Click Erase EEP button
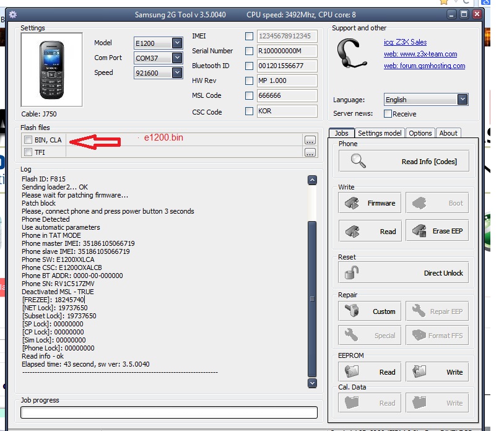The width and height of the screenshot is (504, 431). point(437,231)
